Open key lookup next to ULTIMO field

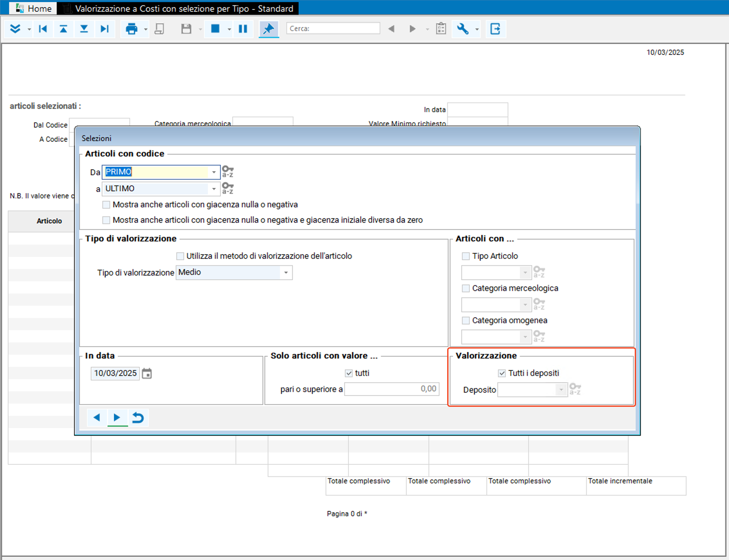coord(227,188)
